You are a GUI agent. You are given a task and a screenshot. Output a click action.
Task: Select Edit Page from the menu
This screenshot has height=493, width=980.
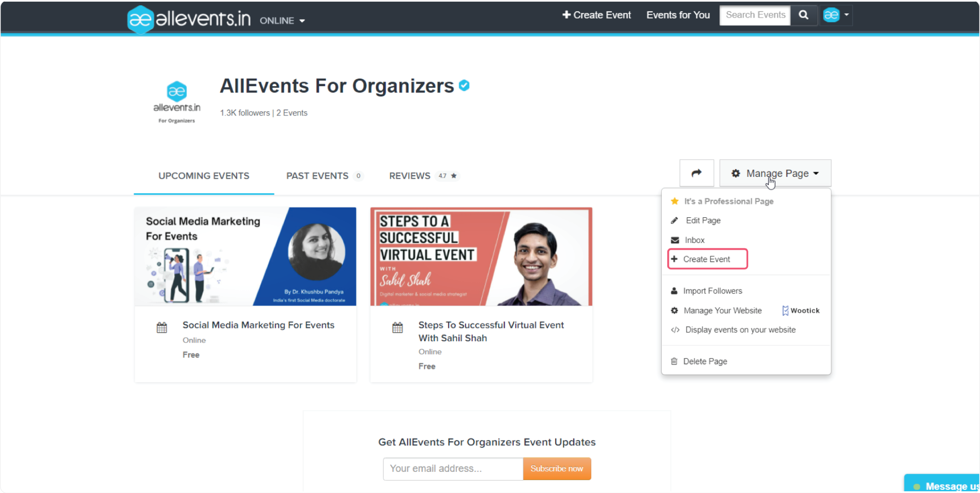[x=703, y=220]
